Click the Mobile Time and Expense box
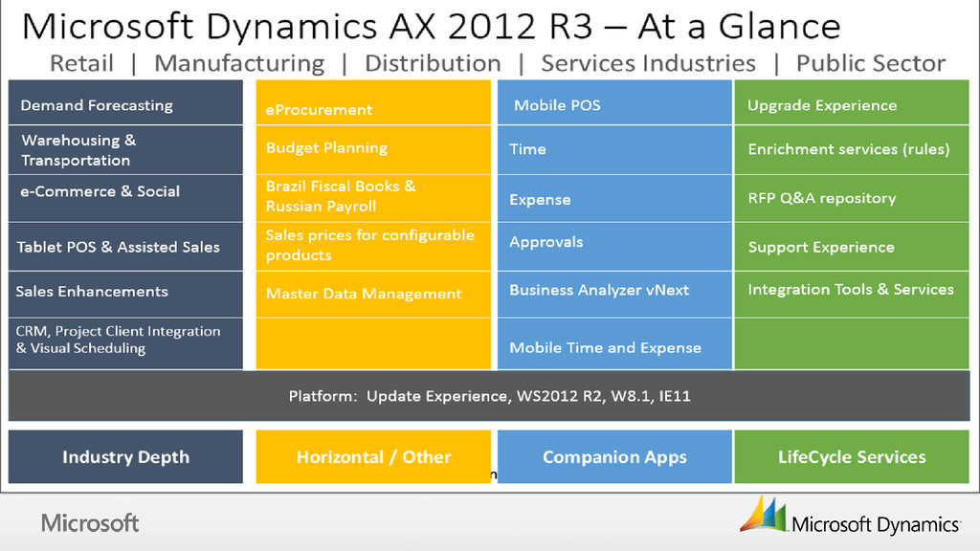 (614, 343)
